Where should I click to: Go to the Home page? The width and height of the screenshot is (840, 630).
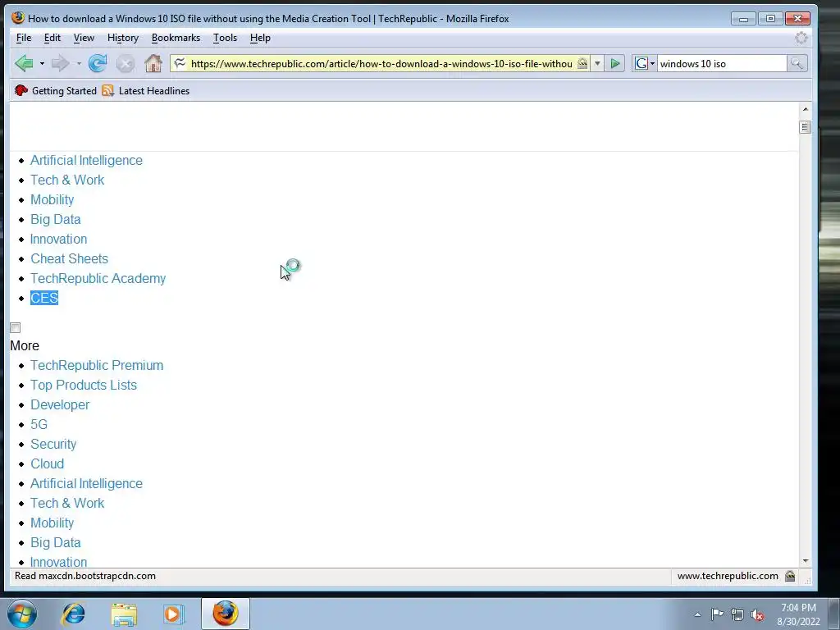tap(153, 64)
